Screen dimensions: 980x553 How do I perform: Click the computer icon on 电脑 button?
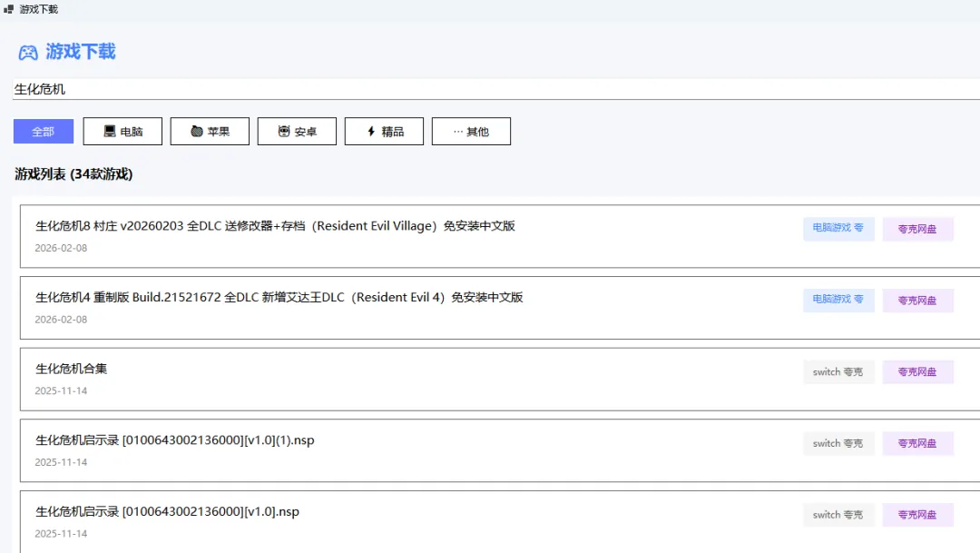click(110, 132)
